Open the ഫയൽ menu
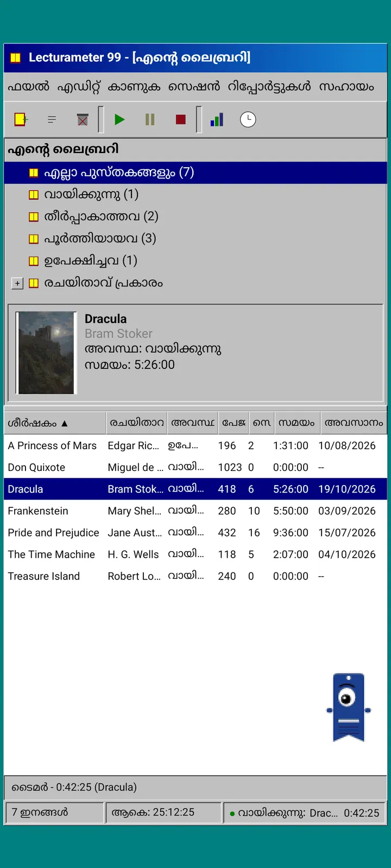Screen dimensions: 391x868 pos(28,87)
